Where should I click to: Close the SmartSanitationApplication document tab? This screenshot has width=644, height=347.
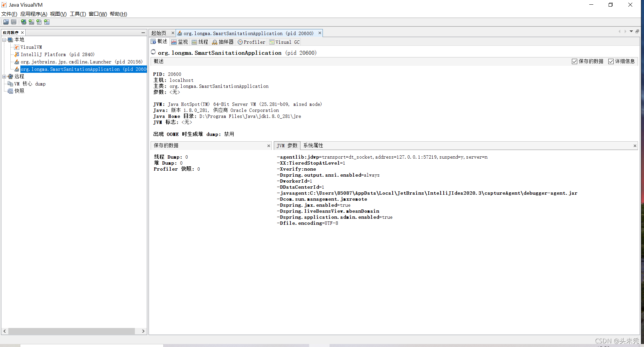320,33
